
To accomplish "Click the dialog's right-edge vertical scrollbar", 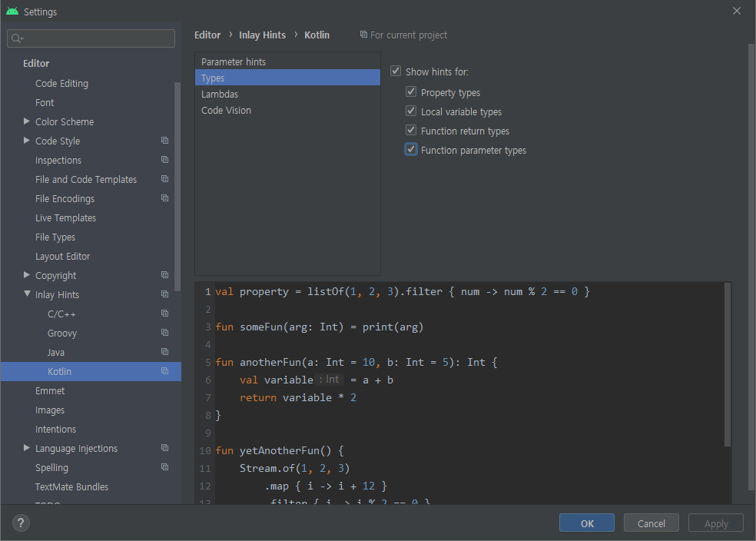I will click(x=751, y=267).
